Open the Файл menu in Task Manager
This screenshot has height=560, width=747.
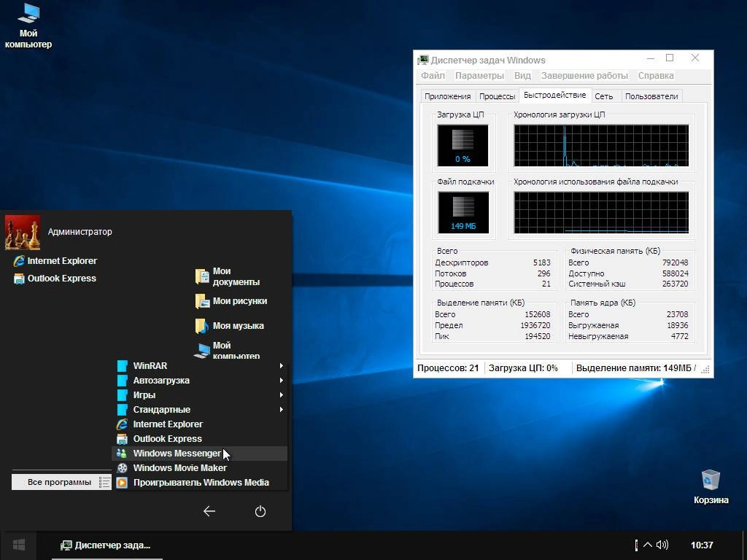[433, 76]
